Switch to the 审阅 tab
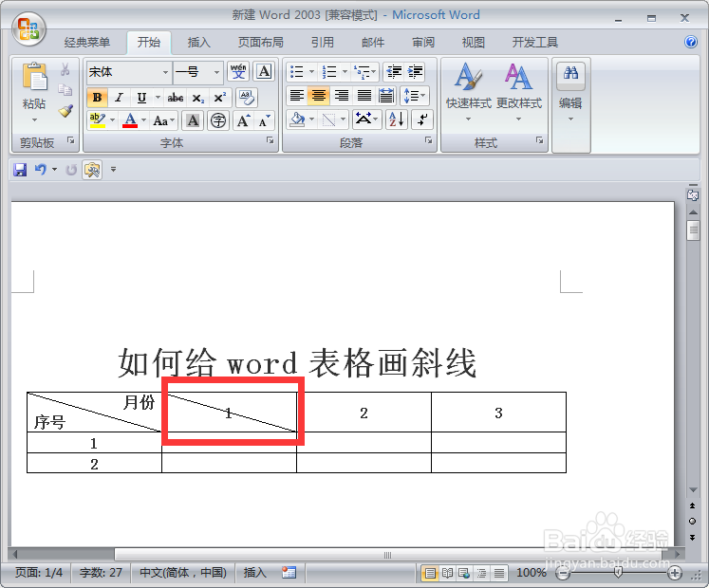This screenshot has width=709, height=588. pyautogui.click(x=423, y=43)
